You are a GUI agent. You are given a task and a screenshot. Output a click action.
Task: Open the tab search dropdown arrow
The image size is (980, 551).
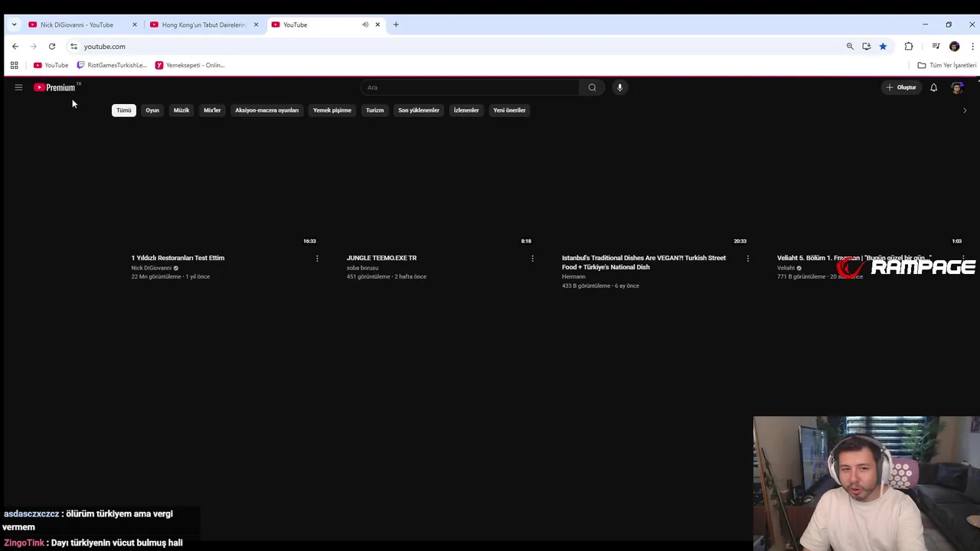14,24
